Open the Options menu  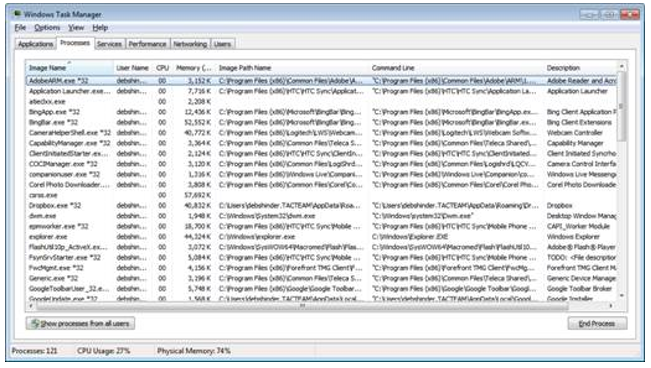click(47, 28)
